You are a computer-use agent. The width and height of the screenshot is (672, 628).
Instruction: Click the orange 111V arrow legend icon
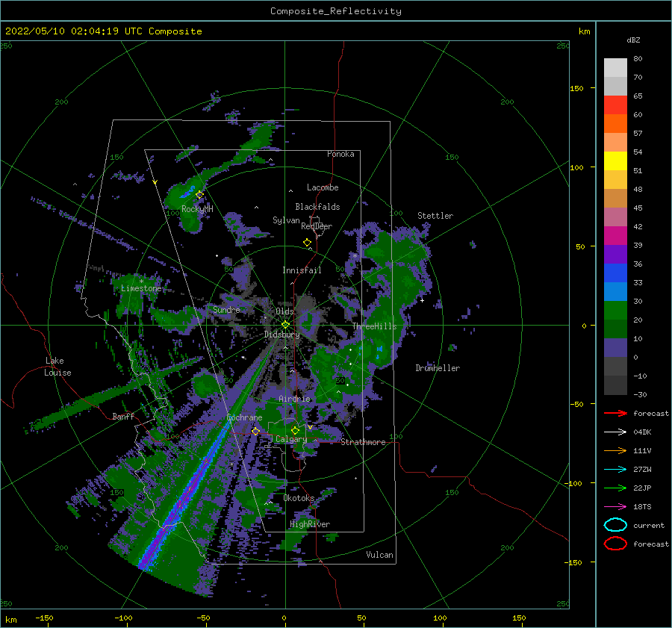pyautogui.click(x=615, y=450)
